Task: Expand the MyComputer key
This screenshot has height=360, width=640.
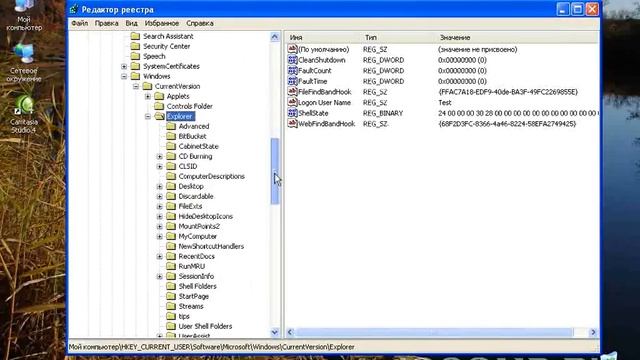Action: point(160,236)
